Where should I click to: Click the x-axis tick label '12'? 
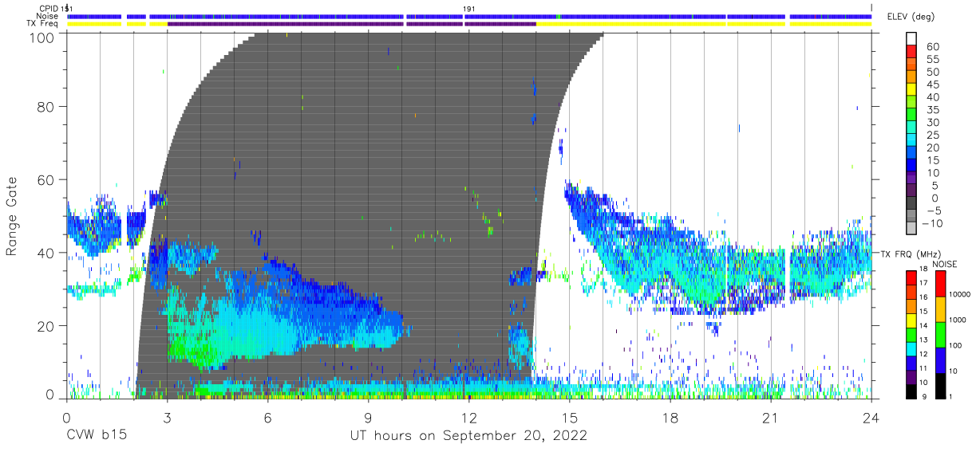(468, 418)
